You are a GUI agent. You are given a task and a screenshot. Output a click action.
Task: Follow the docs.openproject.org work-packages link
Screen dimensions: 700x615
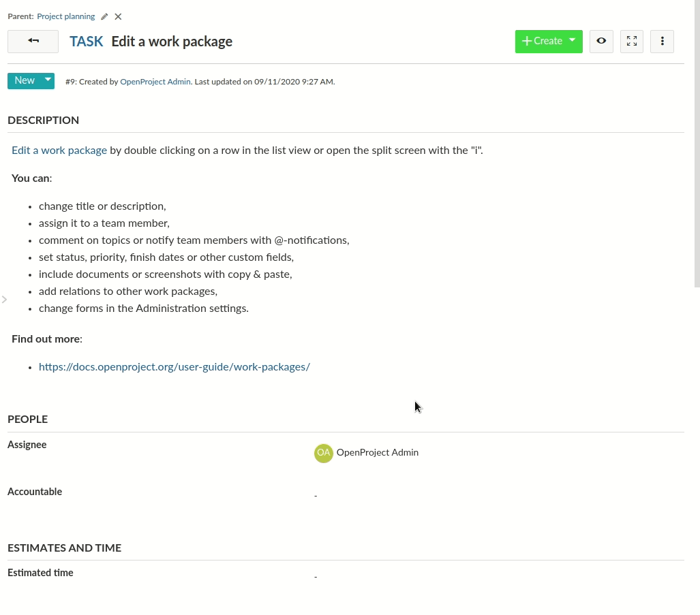174,366
